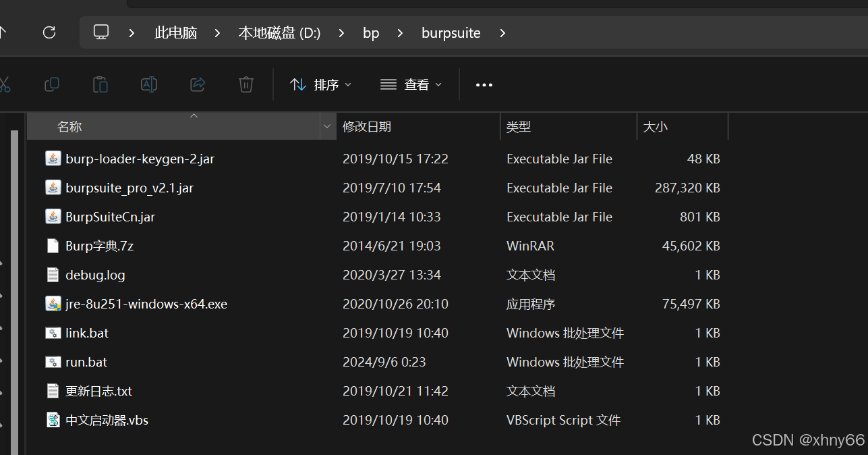Open the 查看 view dropdown
The width and height of the screenshot is (868, 455).
410,84
